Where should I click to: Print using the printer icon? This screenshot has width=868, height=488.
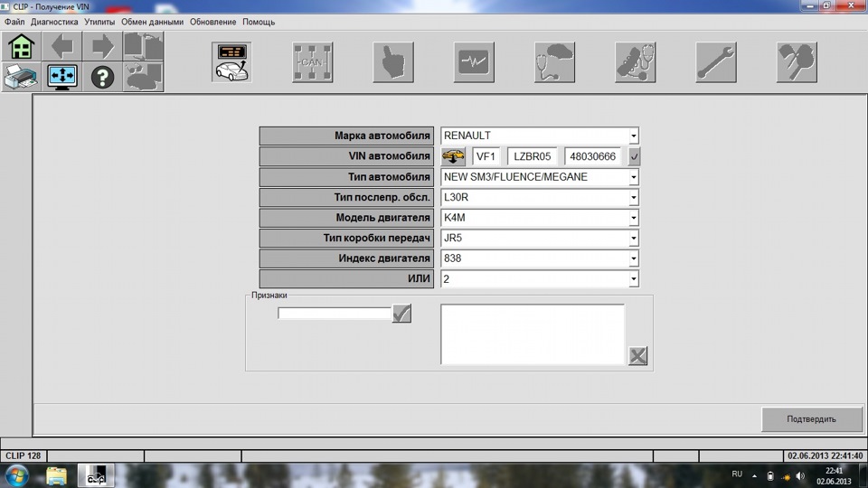(21, 76)
